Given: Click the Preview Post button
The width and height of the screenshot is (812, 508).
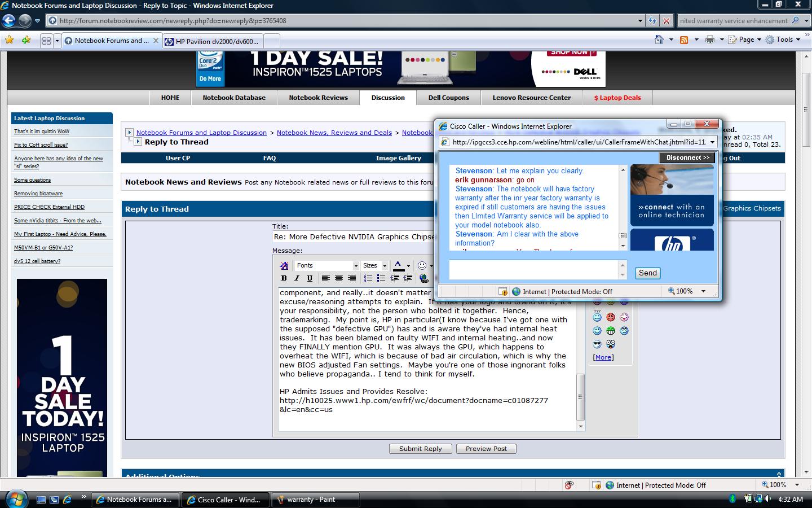Looking at the screenshot, I should coord(486,449).
